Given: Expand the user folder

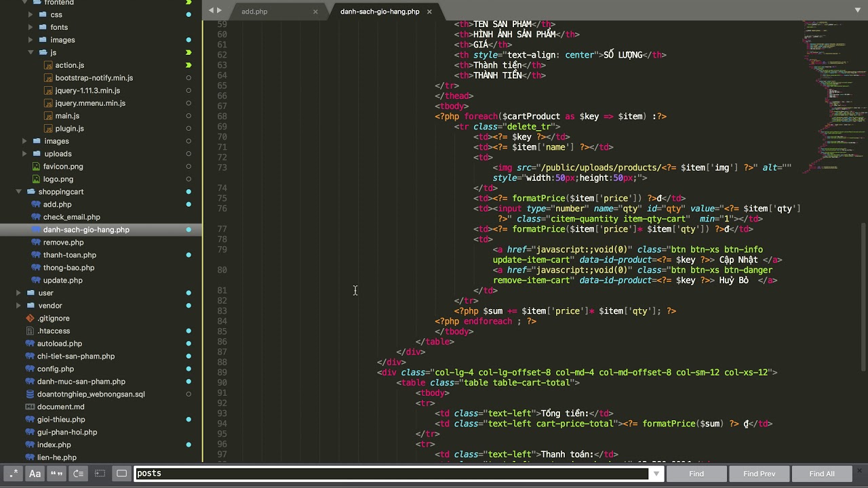Looking at the screenshot, I should (x=18, y=293).
